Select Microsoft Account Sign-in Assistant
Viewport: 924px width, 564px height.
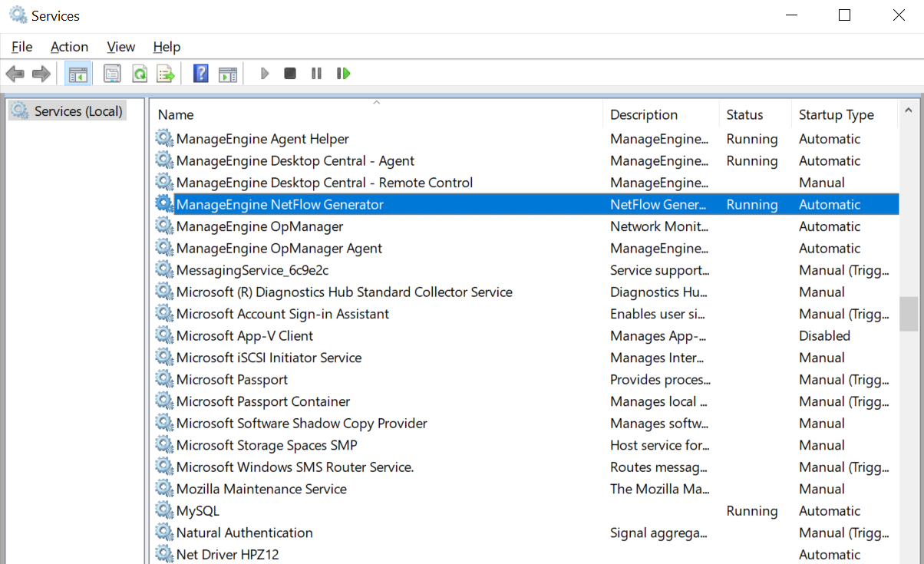(x=282, y=314)
